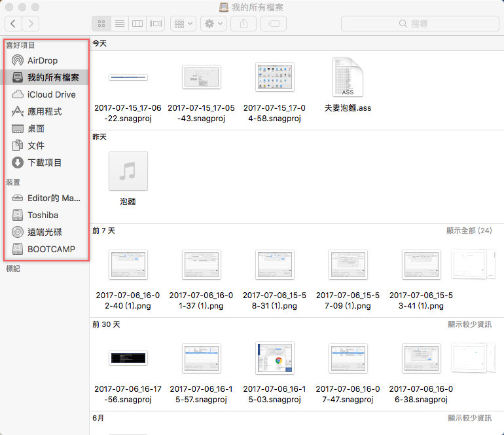Screen dimensions: 504x435
Task: Switch to list view mode
Action: pyautogui.click(x=120, y=24)
